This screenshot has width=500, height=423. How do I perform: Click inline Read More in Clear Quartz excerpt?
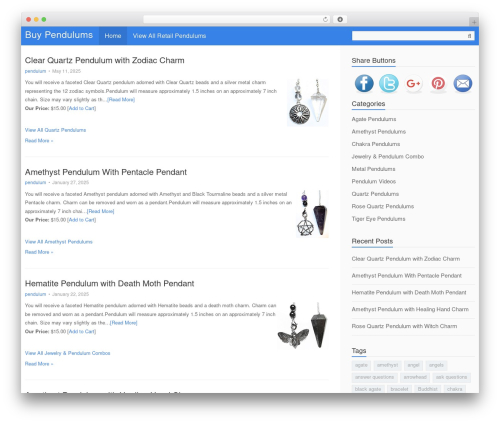coord(121,100)
